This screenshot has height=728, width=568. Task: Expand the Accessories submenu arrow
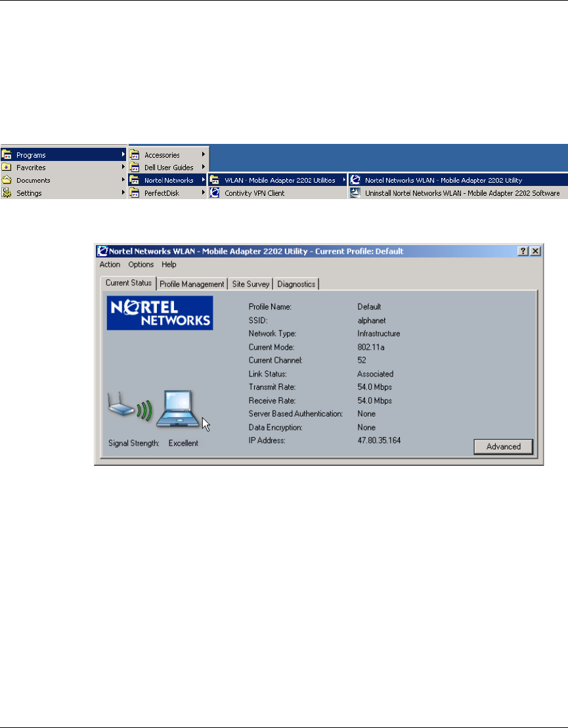click(204, 154)
